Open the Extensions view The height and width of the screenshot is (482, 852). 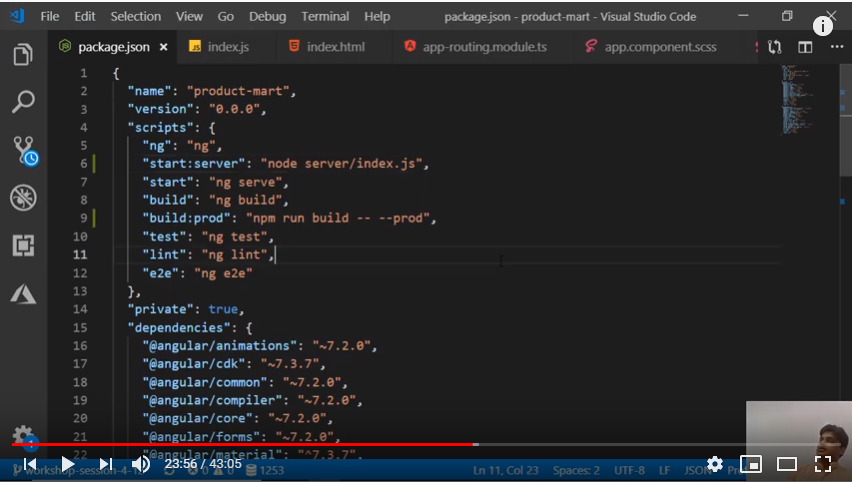coord(23,245)
